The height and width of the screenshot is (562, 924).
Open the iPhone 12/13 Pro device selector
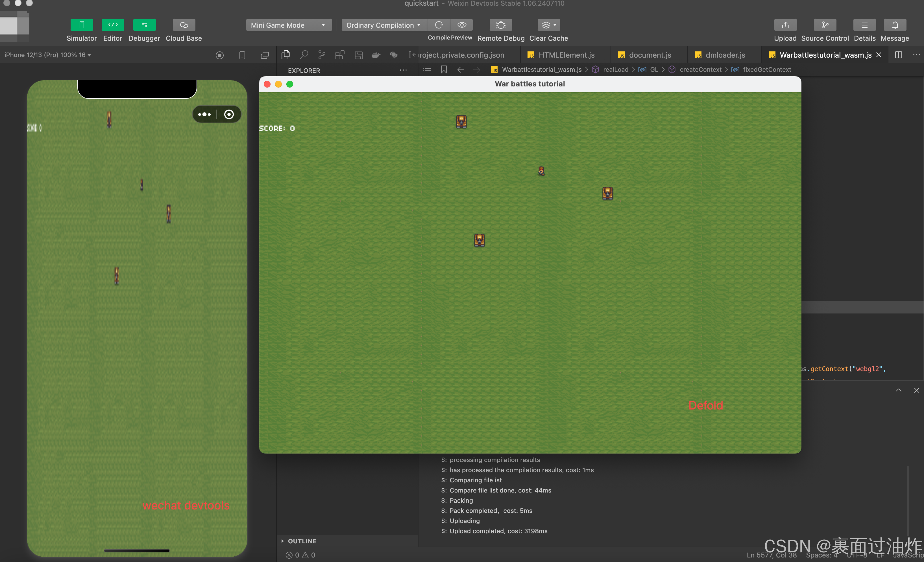[48, 55]
